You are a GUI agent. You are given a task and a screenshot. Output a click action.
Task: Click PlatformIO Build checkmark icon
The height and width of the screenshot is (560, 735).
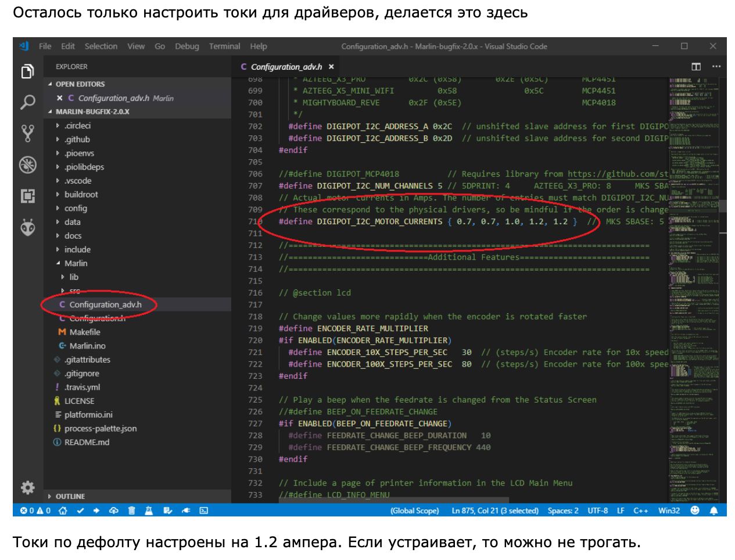(80, 511)
